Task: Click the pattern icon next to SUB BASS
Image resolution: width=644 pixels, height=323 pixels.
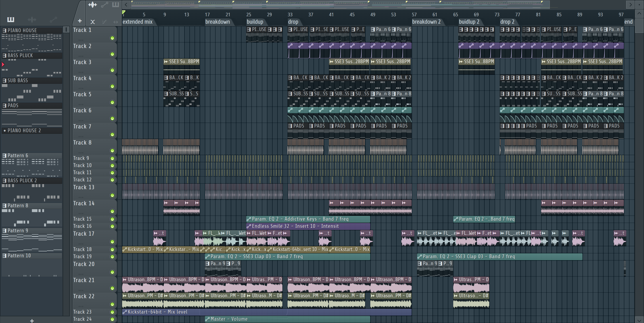Action: pos(4,80)
